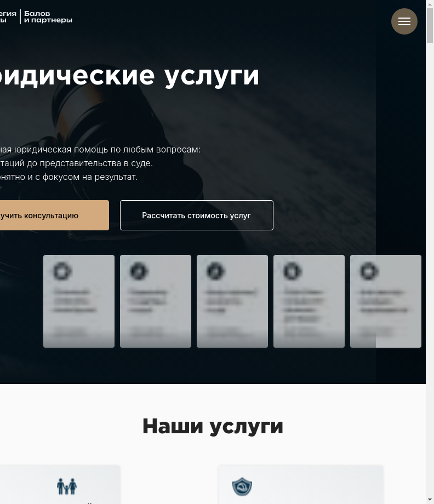Click the text "юридическая помощь по любым вопросам:"
434x504 pixels.
(107, 150)
